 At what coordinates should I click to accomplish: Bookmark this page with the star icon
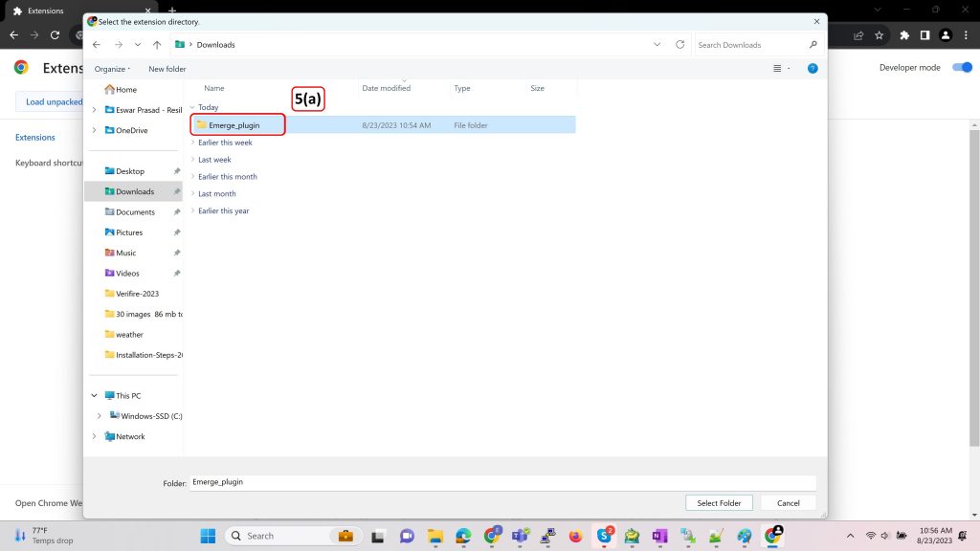(x=879, y=35)
